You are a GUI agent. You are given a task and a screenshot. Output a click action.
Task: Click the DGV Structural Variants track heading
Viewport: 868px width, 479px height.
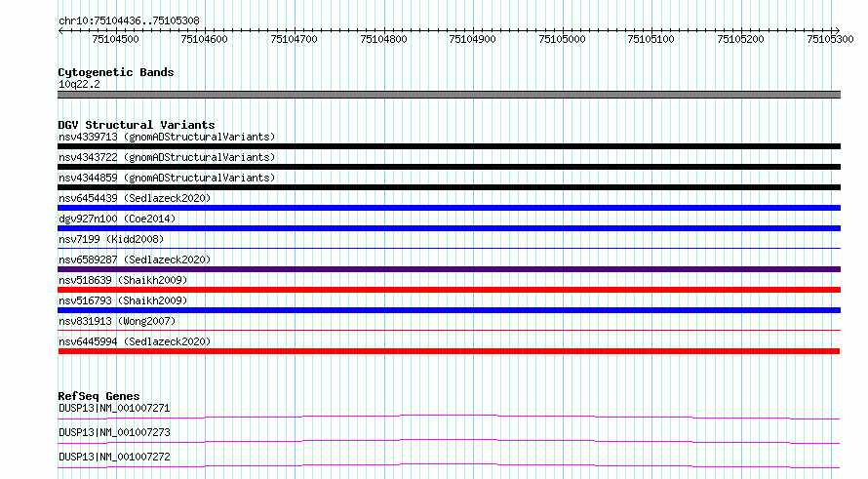click(137, 125)
